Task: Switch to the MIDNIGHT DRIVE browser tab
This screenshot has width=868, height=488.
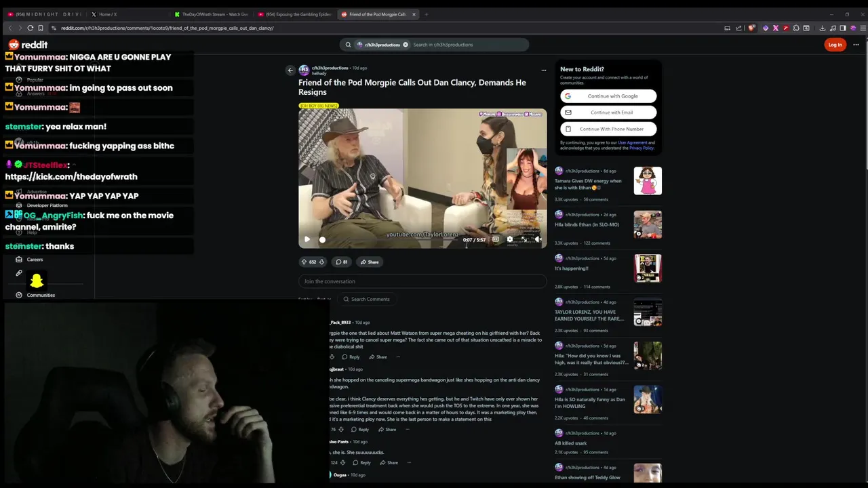Action: point(44,14)
